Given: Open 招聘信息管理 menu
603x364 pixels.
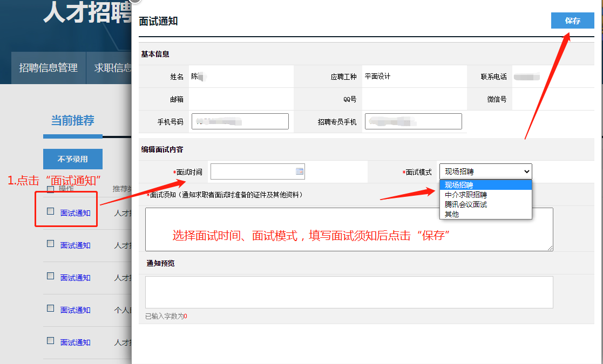Looking at the screenshot, I should coord(49,68).
